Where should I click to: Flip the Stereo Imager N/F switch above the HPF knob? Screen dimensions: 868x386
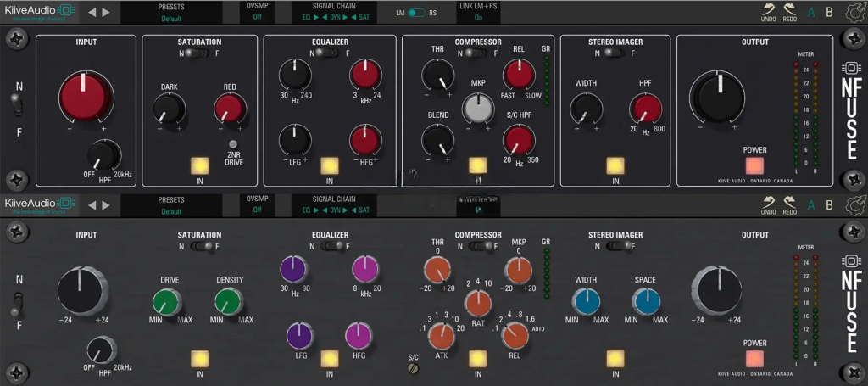[615, 53]
